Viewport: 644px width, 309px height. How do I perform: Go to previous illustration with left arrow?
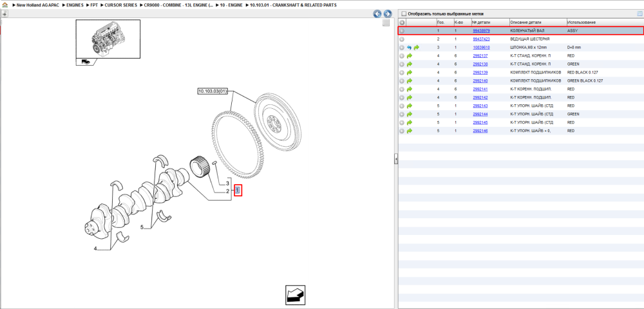click(377, 14)
